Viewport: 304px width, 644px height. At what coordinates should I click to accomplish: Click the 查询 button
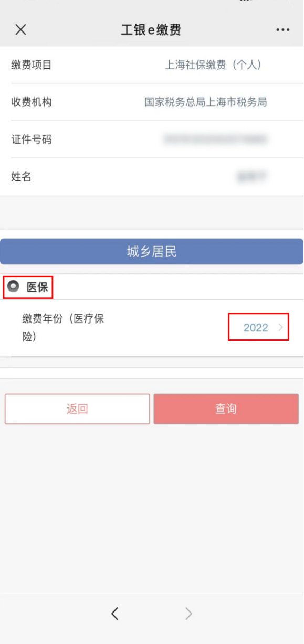coord(226,409)
